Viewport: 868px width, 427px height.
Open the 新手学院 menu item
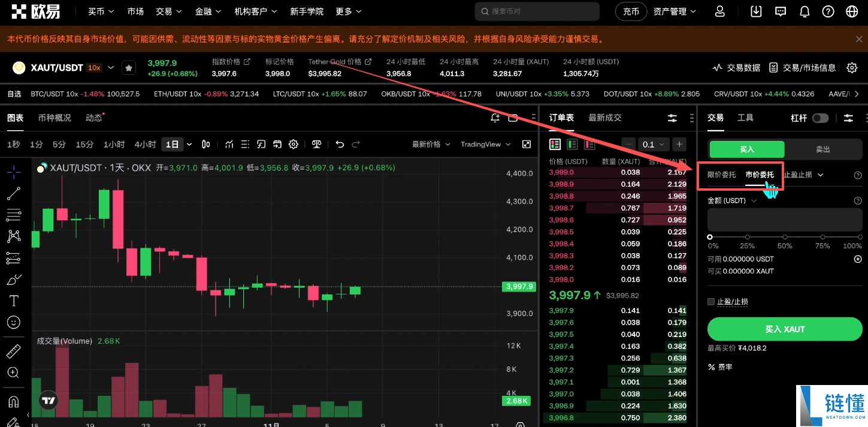tap(307, 11)
